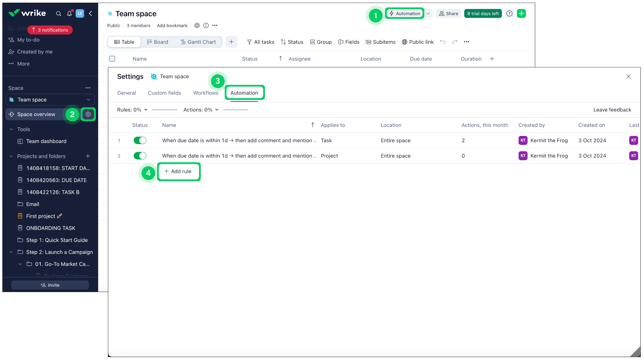644x360 pixels.
Task: Click the Actions usage progress bar
Action: click(235, 110)
